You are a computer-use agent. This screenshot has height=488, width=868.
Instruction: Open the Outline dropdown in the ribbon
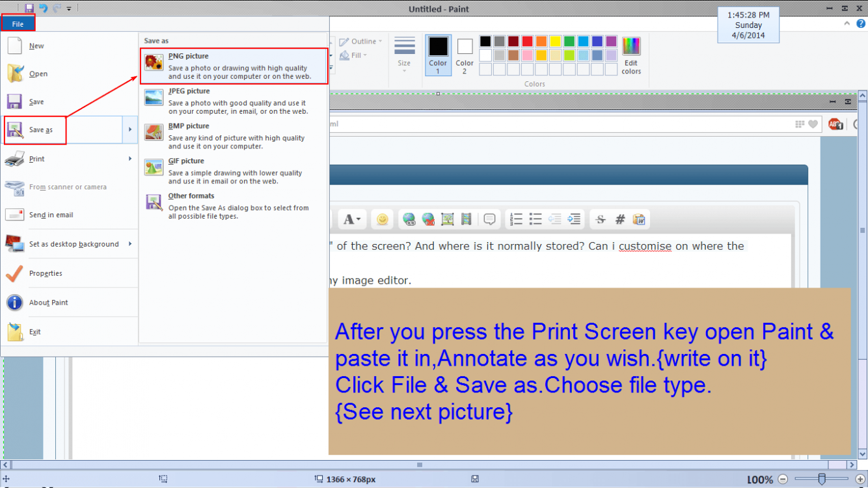click(x=361, y=42)
